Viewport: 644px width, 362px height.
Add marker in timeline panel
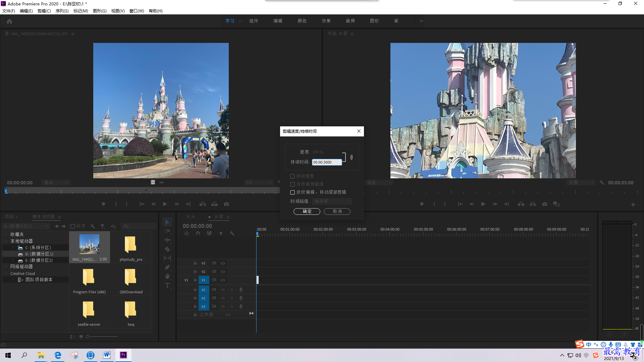click(x=221, y=233)
